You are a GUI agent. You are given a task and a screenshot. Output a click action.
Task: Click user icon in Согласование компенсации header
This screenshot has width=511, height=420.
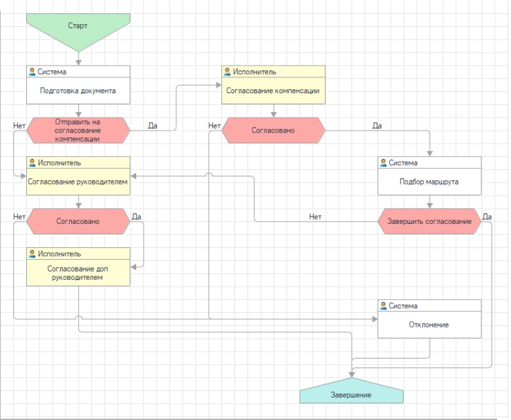227,72
